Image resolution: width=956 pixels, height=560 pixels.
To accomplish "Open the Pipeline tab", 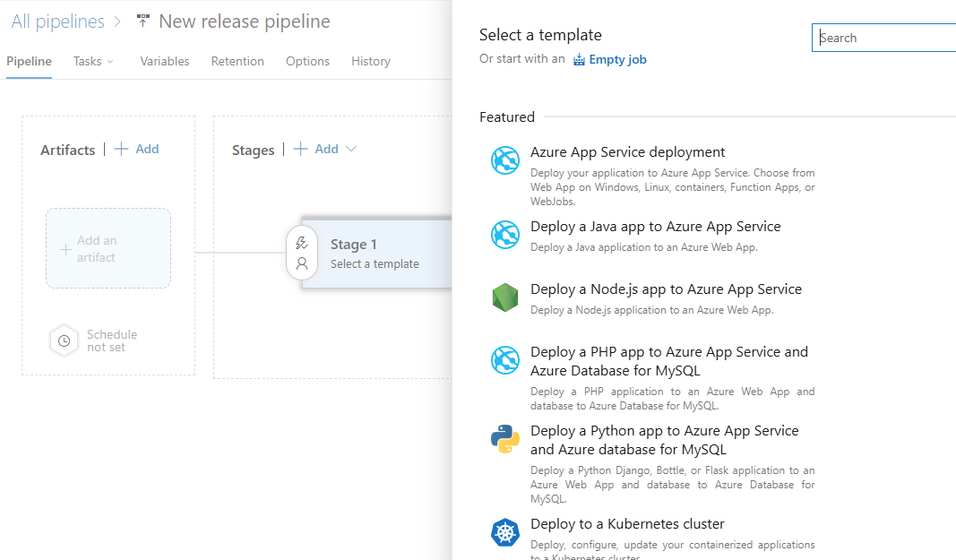I will coord(29,61).
